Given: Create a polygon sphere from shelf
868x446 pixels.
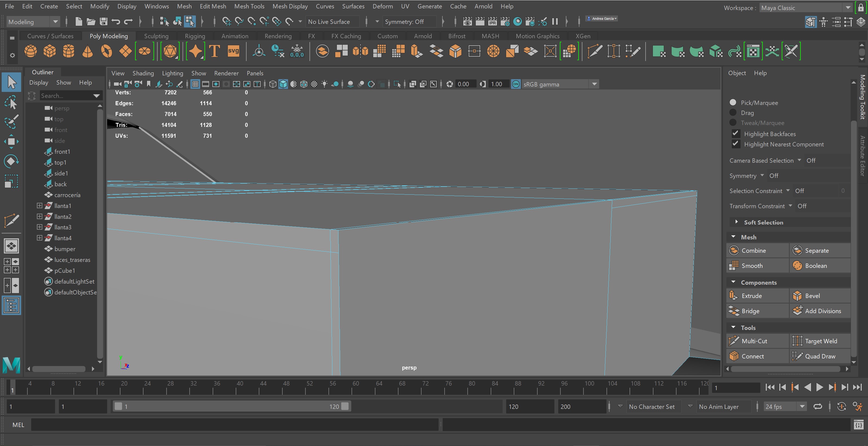Looking at the screenshot, I should pyautogui.click(x=31, y=51).
